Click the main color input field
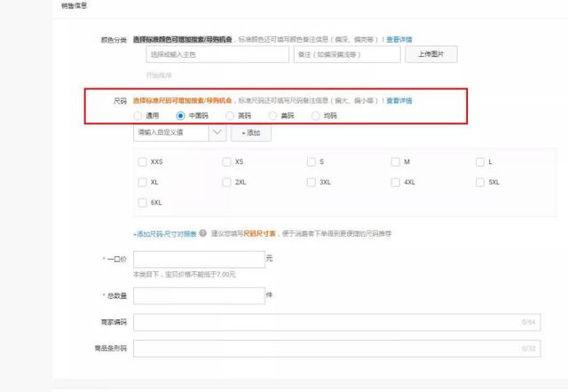Viewport: 568px width, 392px height. click(217, 55)
